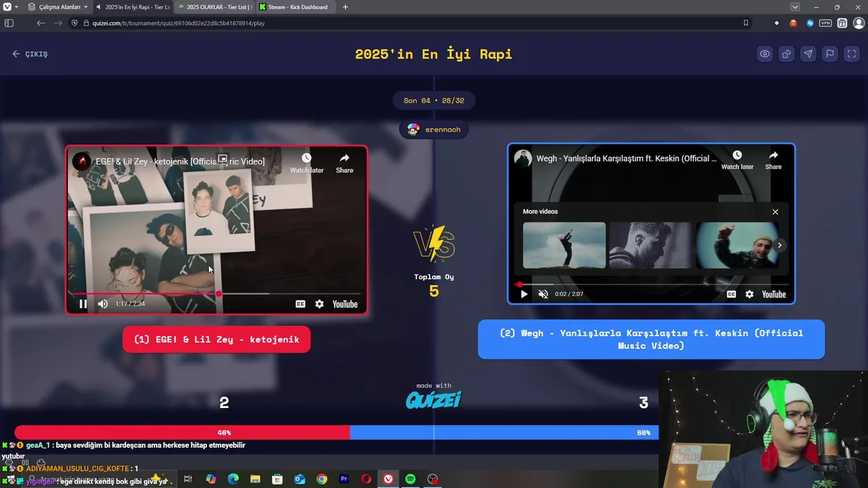Click the report flag icon
This screenshot has width=868, height=488.
830,54
